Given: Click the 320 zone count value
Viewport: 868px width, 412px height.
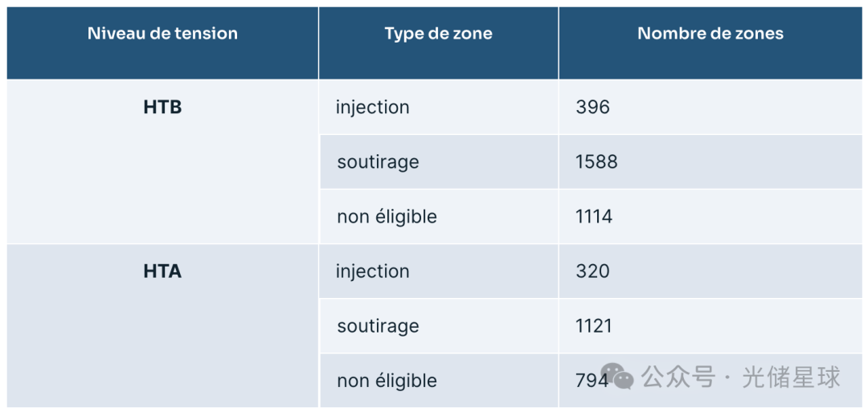Looking at the screenshot, I should (592, 271).
